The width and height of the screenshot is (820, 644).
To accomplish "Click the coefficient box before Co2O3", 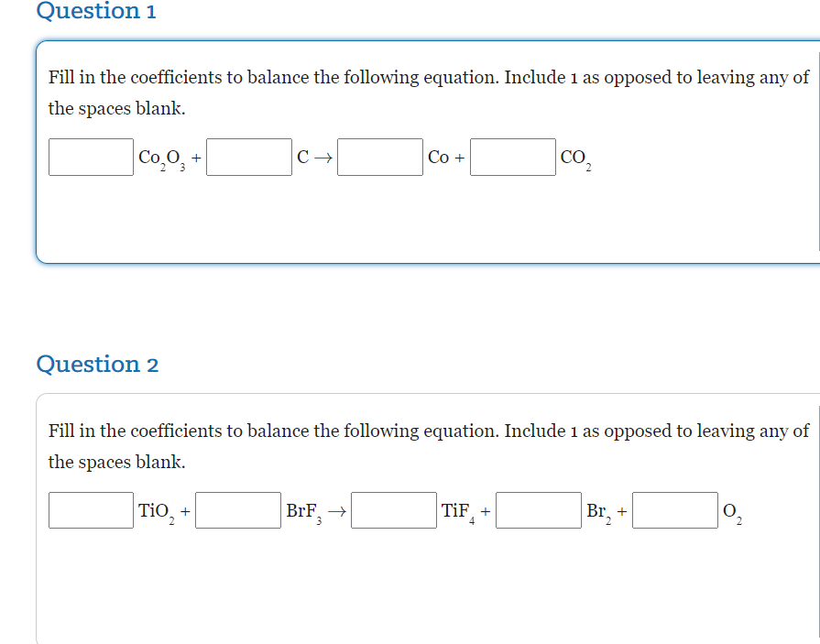I will (90, 157).
